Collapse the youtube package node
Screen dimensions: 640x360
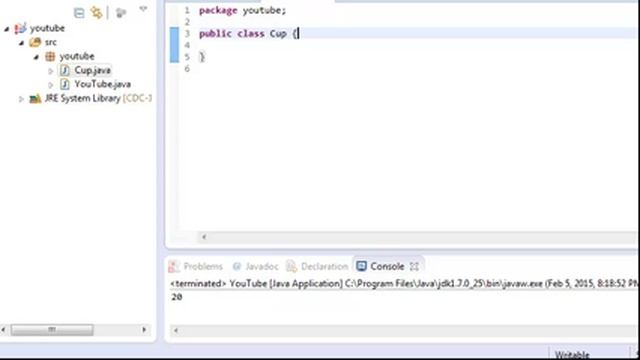(36, 57)
